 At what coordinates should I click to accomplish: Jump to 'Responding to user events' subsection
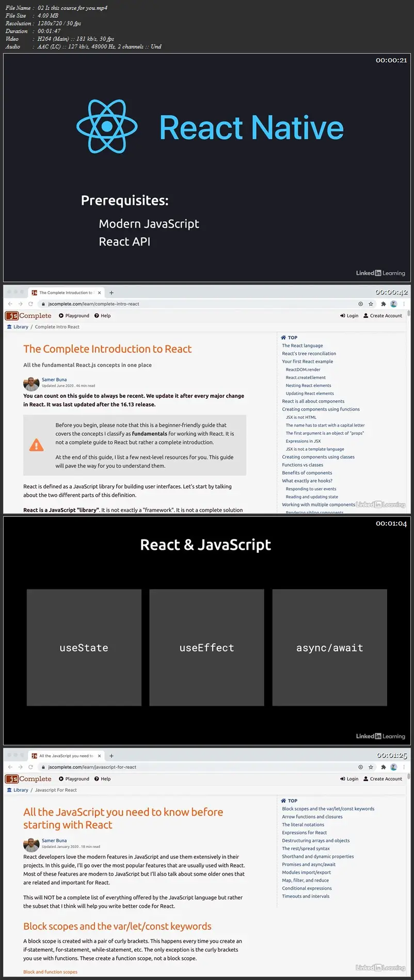coord(311,489)
